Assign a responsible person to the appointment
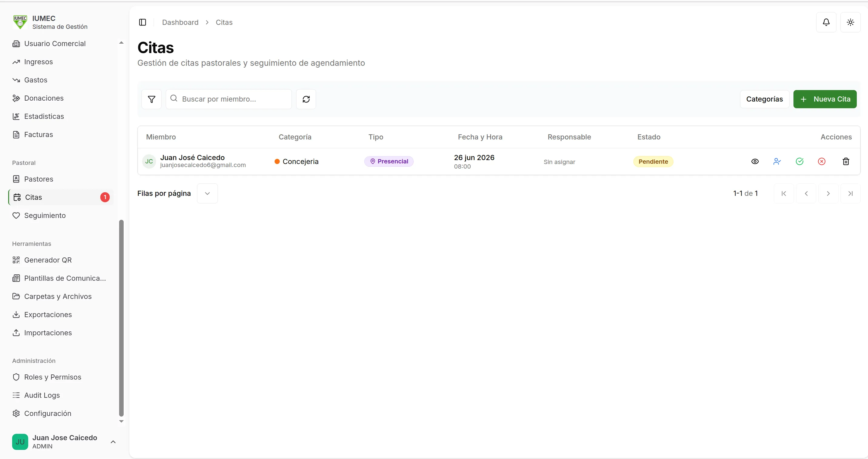Screen dimensions: 868x459 pyautogui.click(x=777, y=161)
